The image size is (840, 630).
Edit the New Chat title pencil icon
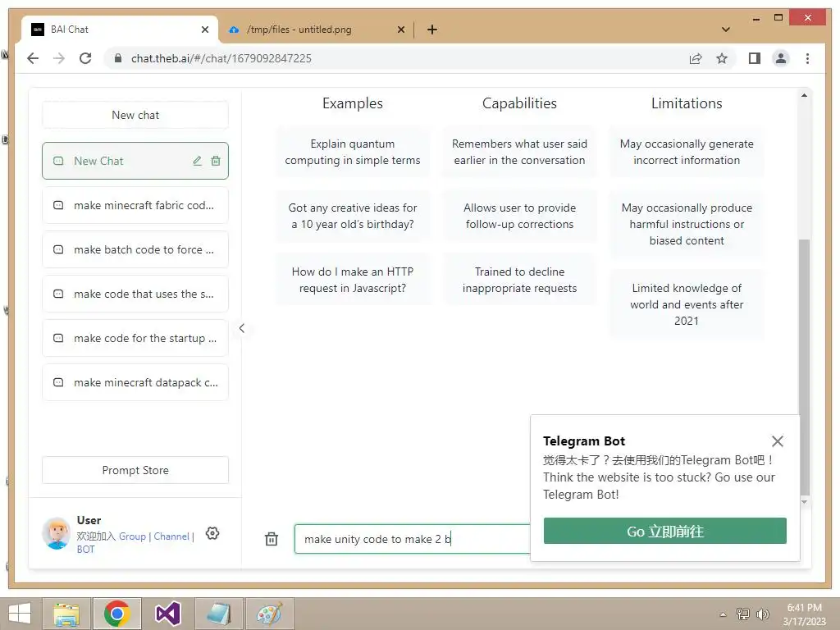197,161
